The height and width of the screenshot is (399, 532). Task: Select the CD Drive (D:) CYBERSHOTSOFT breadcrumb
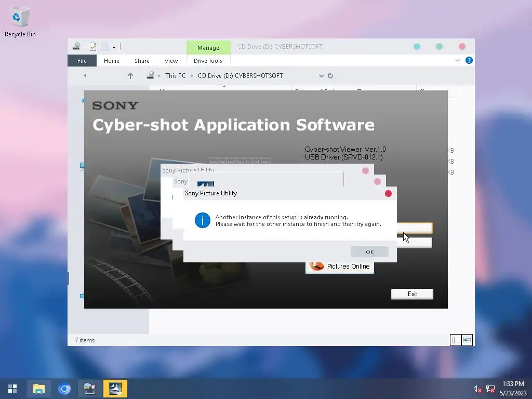(x=241, y=76)
